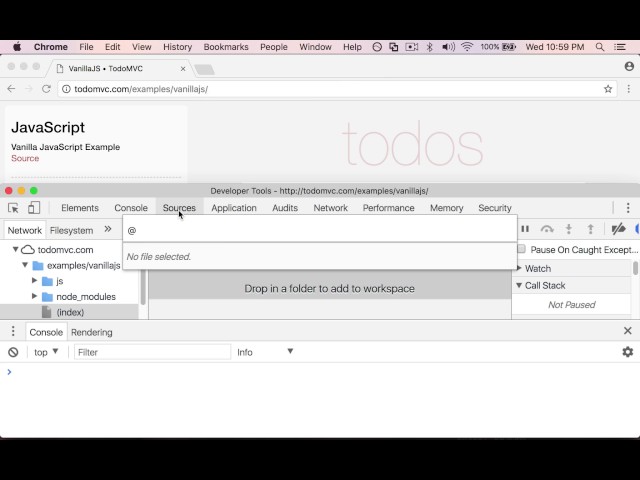
Task: Select the Console drawer tab
Action: tap(46, 332)
